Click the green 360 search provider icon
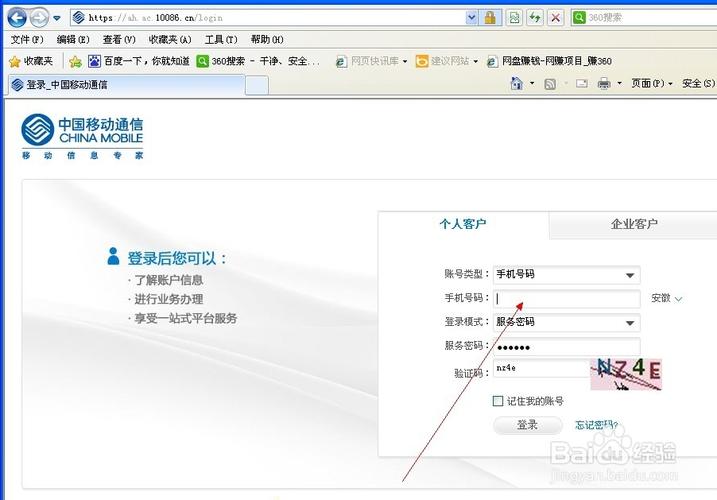Image resolution: width=717 pixels, height=500 pixels. point(579,18)
